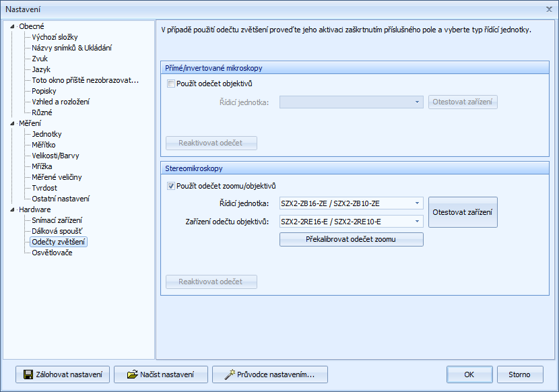
Task: Click the Přímé/invertované mikroskopy group header
Action: [x=355, y=68]
